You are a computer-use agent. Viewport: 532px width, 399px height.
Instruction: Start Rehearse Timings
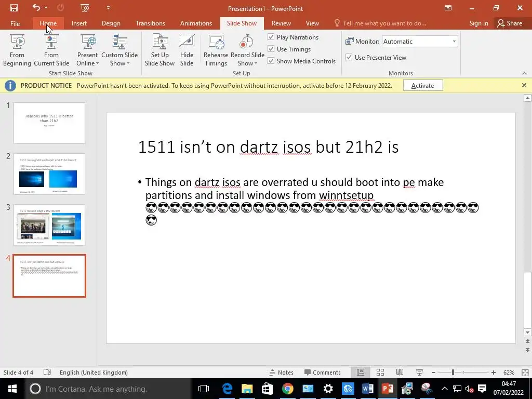tap(216, 50)
